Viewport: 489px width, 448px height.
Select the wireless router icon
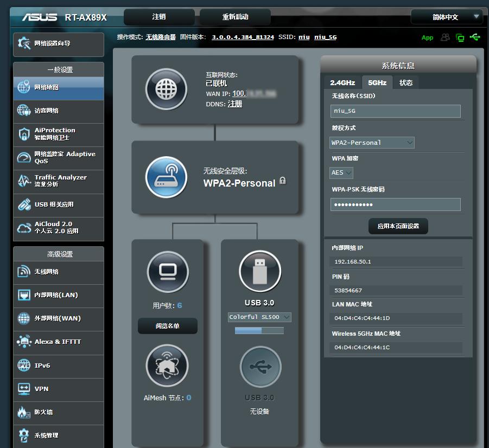[166, 177]
